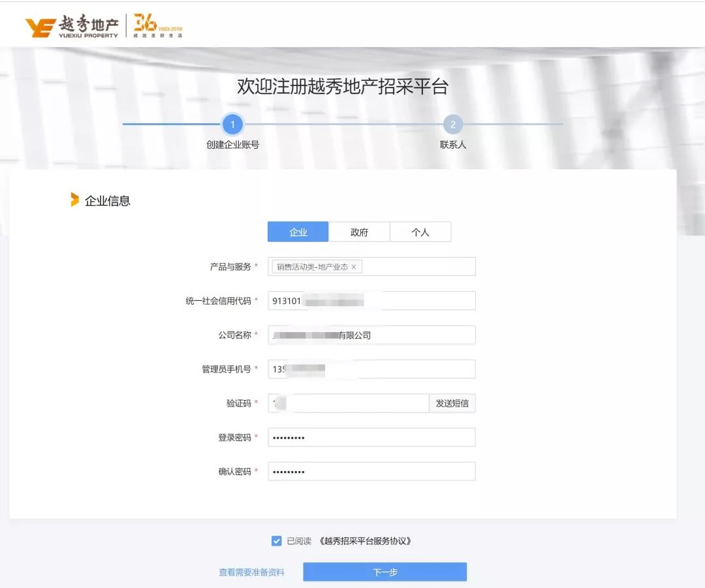Focus the 确认密码 field

pyautogui.click(x=371, y=472)
